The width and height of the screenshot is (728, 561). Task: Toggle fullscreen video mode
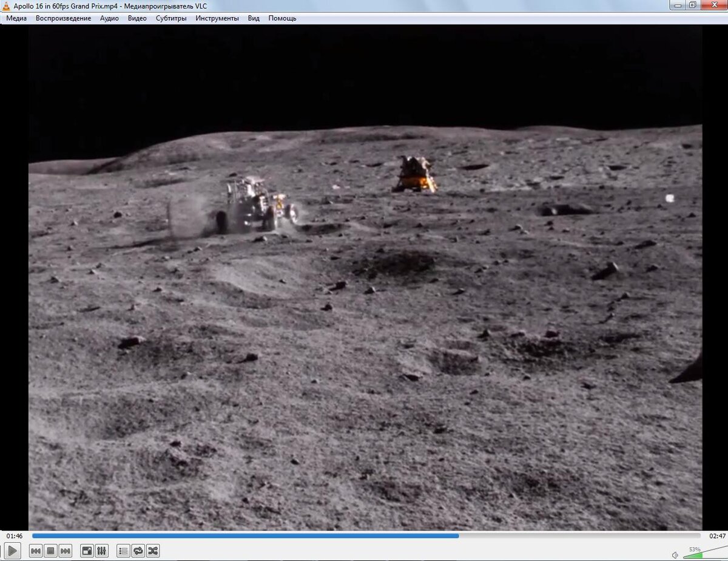87,551
